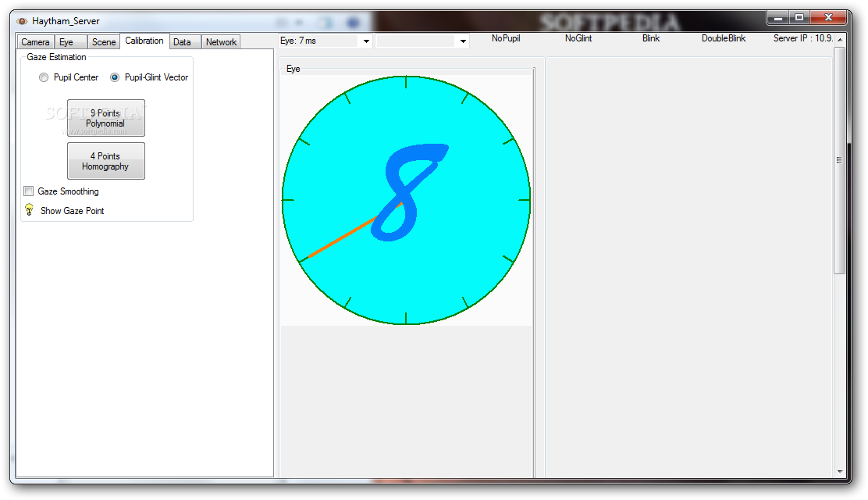Expand the empty dropdown next to Eye timing
This screenshot has width=868, height=500.
tap(463, 41)
